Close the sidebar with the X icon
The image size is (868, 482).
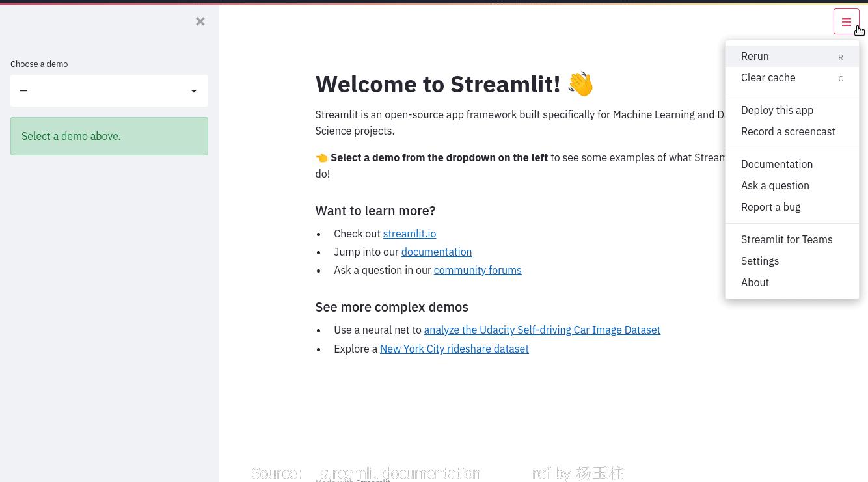(x=200, y=21)
